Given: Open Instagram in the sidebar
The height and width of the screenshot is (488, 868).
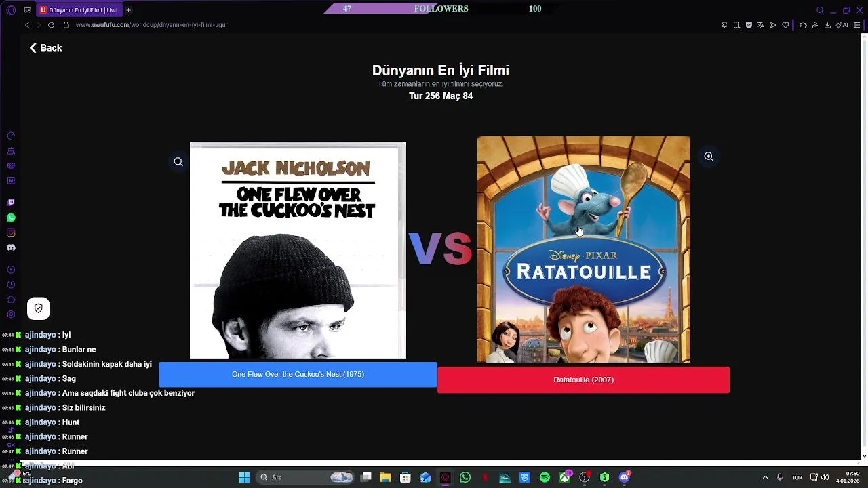Looking at the screenshot, I should pos(11,232).
